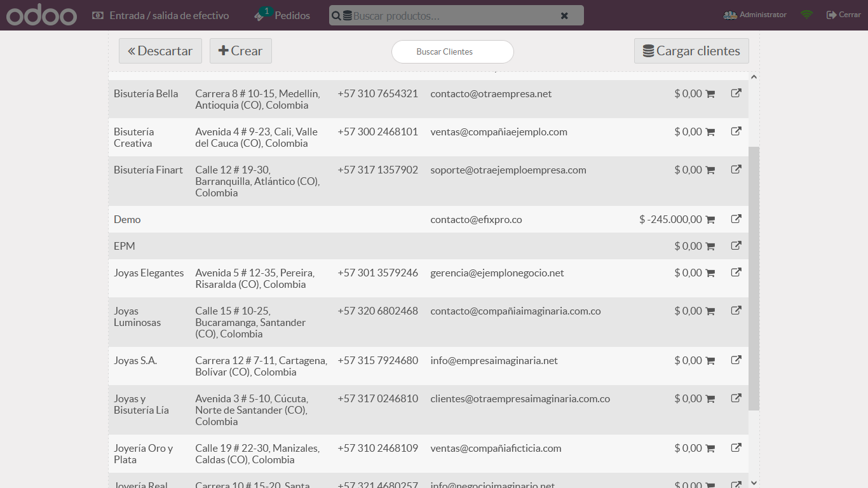Click the green Wi-Fi connection status icon
This screenshot has height=488, width=868.
(806, 15)
